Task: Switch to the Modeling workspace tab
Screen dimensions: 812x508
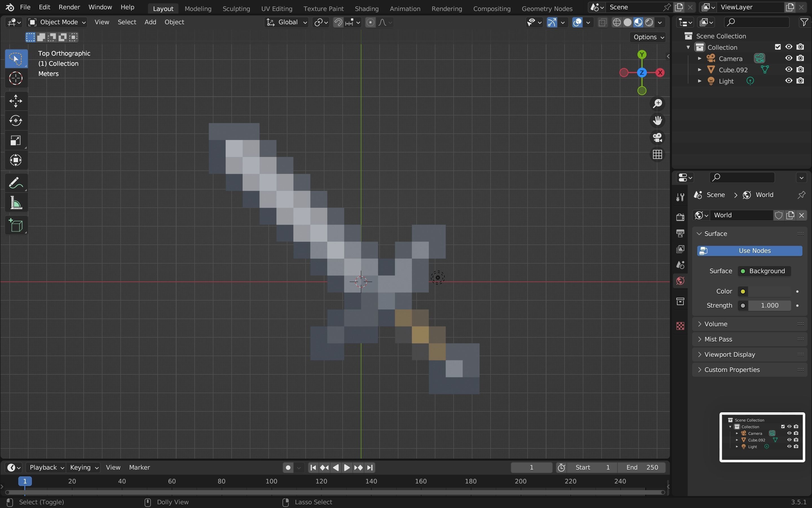Action: [198, 8]
